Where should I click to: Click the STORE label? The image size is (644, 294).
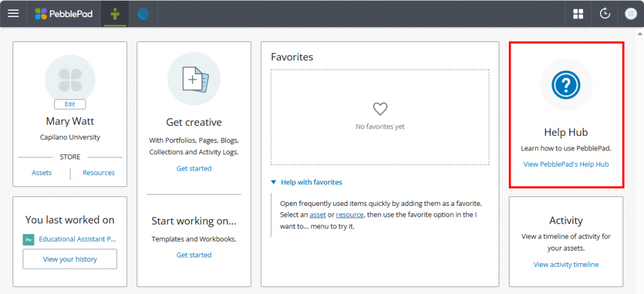coord(70,157)
